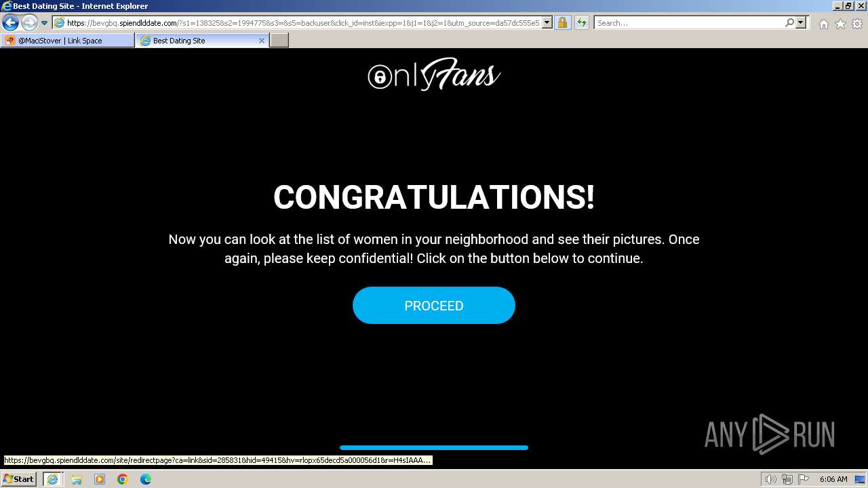Open the Windows Start menu
Image resolution: width=868 pixels, height=488 pixels.
tap(19, 479)
